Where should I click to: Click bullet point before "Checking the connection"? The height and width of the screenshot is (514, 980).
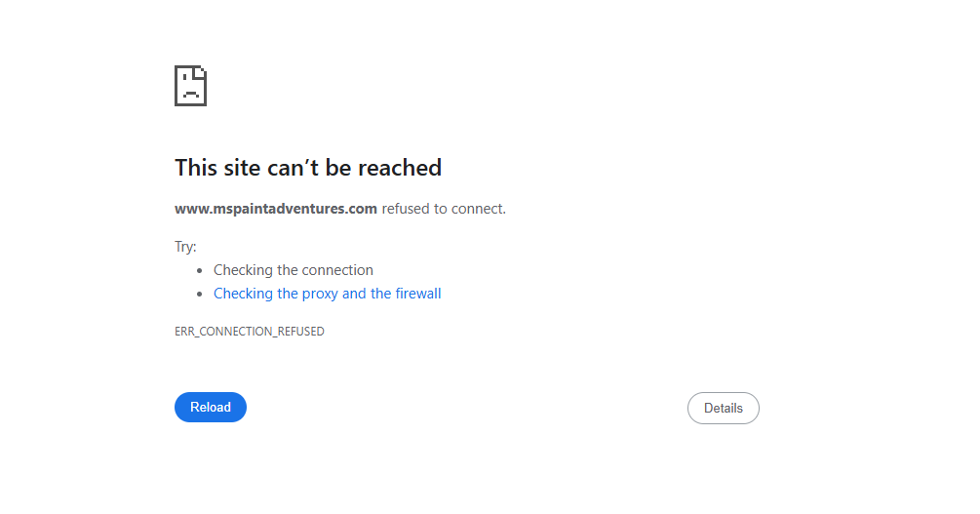pos(200,271)
